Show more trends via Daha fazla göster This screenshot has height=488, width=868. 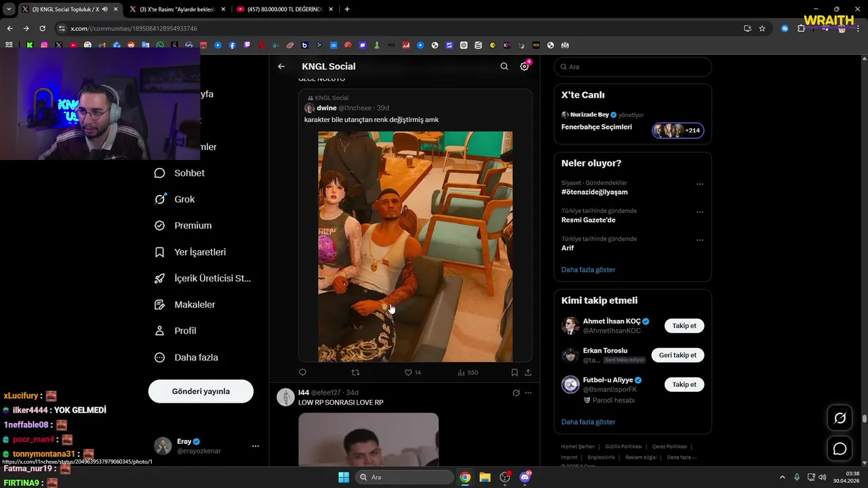[589, 270]
